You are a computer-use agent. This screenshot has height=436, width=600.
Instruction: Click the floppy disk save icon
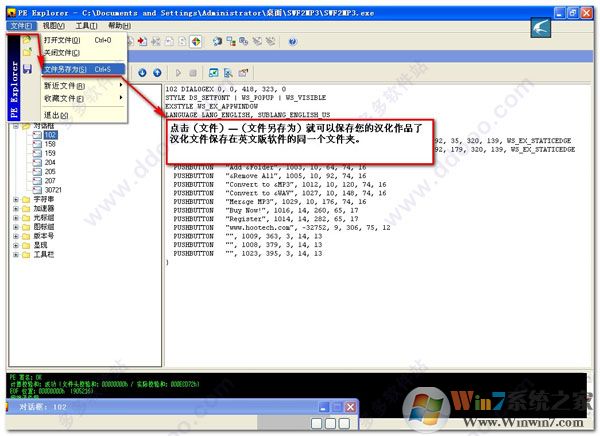point(27,69)
